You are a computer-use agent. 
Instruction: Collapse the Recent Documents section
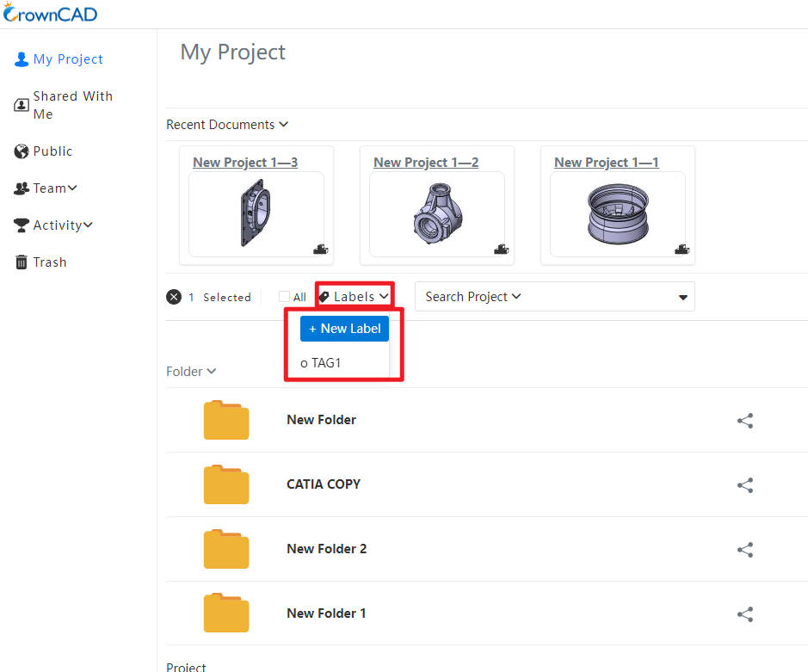[x=226, y=125]
